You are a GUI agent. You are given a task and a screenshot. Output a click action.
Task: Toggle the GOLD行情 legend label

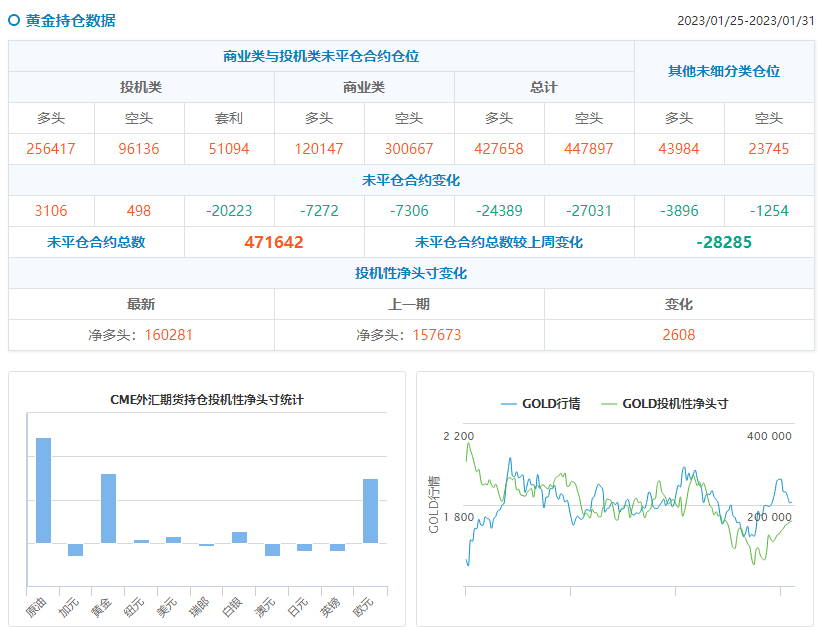click(x=550, y=404)
